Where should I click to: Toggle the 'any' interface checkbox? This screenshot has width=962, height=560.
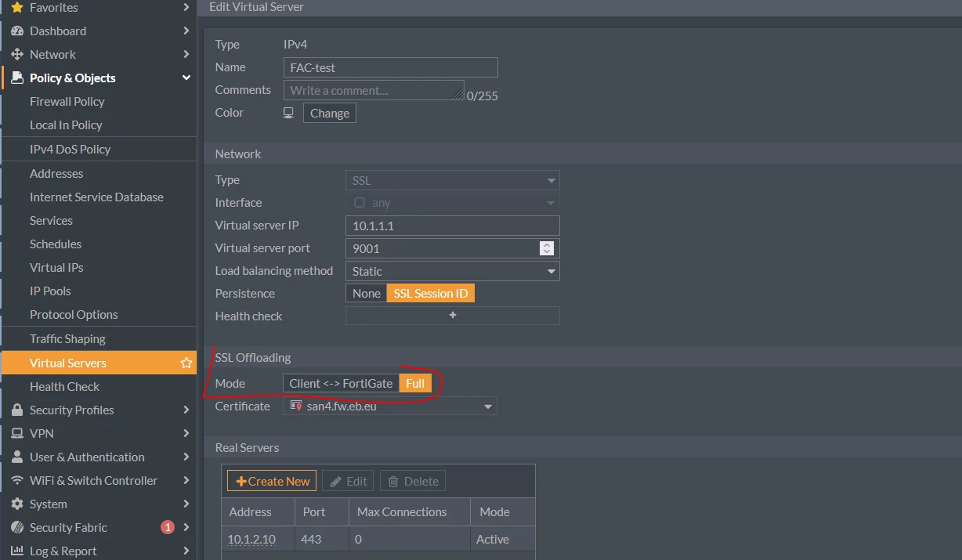360,203
